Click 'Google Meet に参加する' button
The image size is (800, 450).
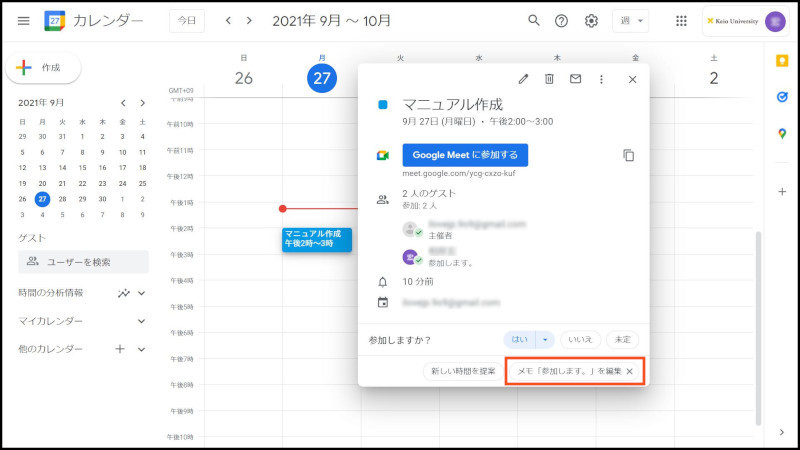[465, 155]
